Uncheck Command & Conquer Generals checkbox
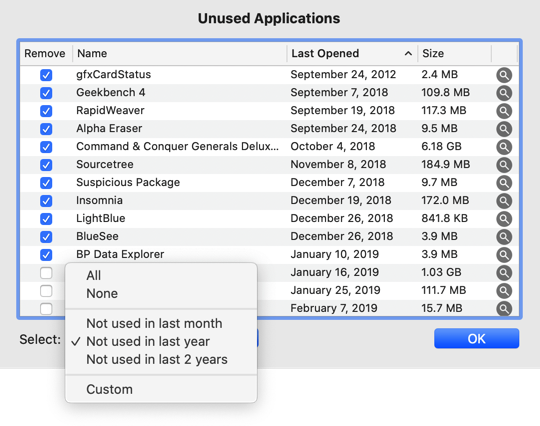This screenshot has width=540, height=426. [x=46, y=147]
